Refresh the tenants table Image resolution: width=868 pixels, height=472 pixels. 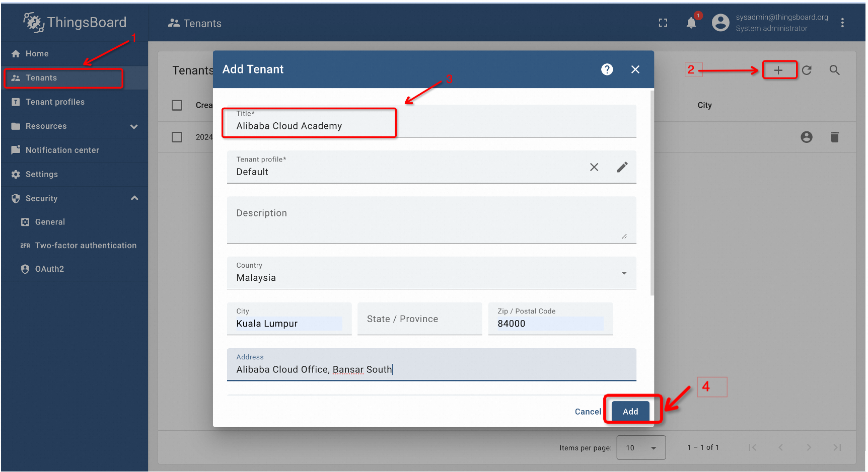(807, 70)
